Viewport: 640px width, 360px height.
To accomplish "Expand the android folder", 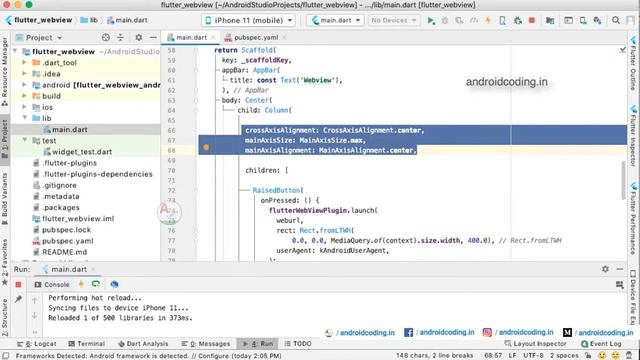I will click(x=24, y=85).
